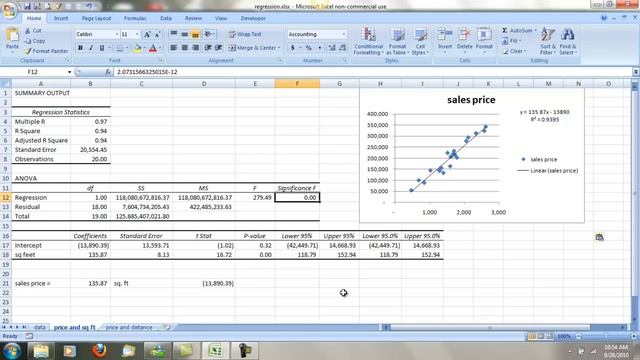Click the Cut scissors icon

click(28, 31)
